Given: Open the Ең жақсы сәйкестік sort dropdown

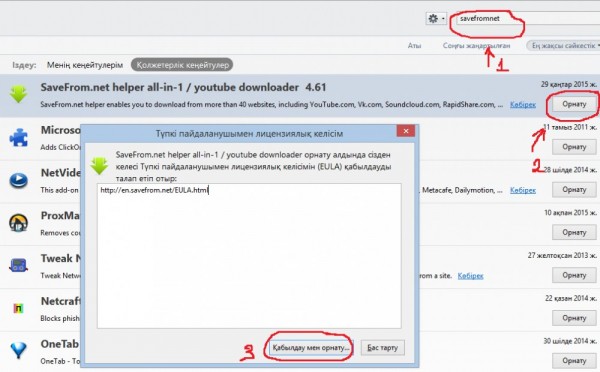Looking at the screenshot, I should 564,46.
